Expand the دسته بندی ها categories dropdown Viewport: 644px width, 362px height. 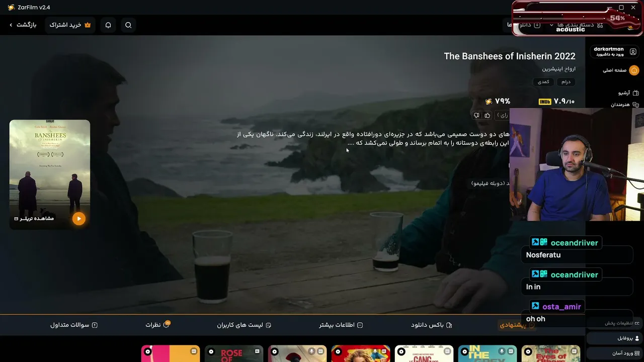point(577,25)
